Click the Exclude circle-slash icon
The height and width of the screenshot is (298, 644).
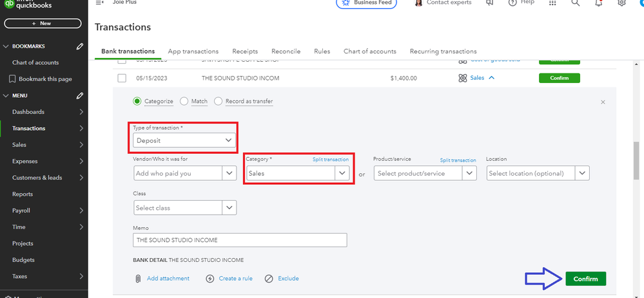tap(268, 279)
